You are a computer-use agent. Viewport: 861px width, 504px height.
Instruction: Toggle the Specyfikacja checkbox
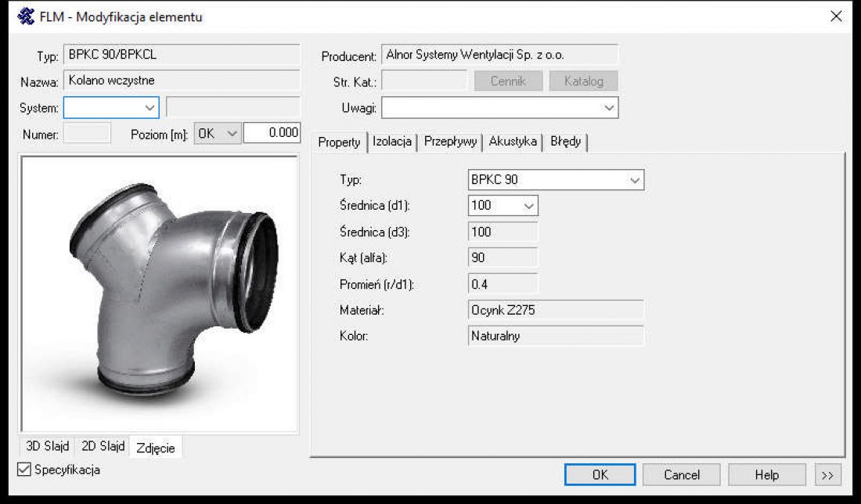[24, 470]
